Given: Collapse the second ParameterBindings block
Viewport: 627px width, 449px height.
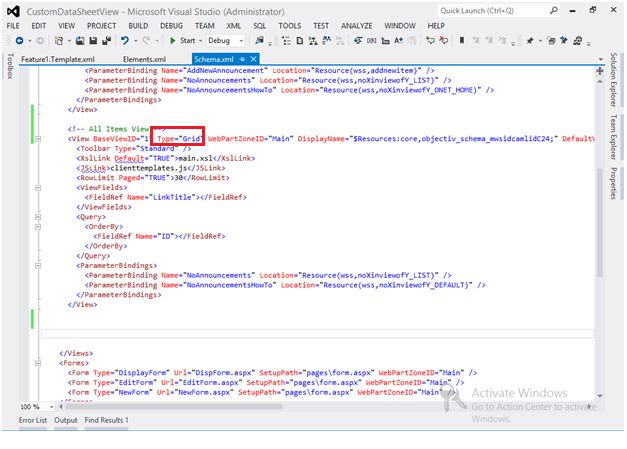Looking at the screenshot, I should tap(38, 265).
